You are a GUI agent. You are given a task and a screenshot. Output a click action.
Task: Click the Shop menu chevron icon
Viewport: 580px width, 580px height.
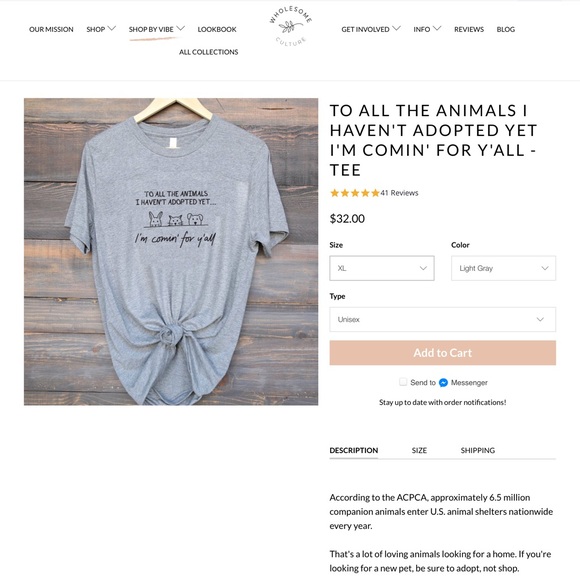point(111,28)
